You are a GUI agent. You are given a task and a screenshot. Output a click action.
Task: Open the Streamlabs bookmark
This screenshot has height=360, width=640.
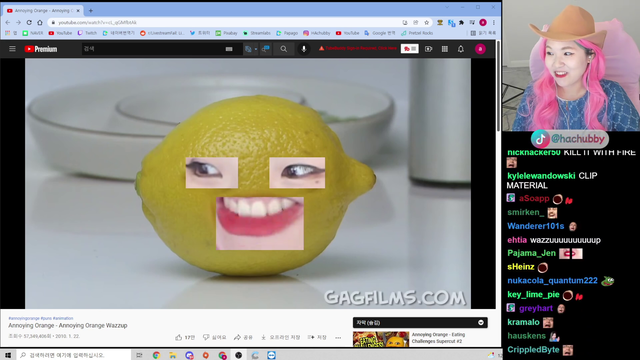(x=257, y=33)
